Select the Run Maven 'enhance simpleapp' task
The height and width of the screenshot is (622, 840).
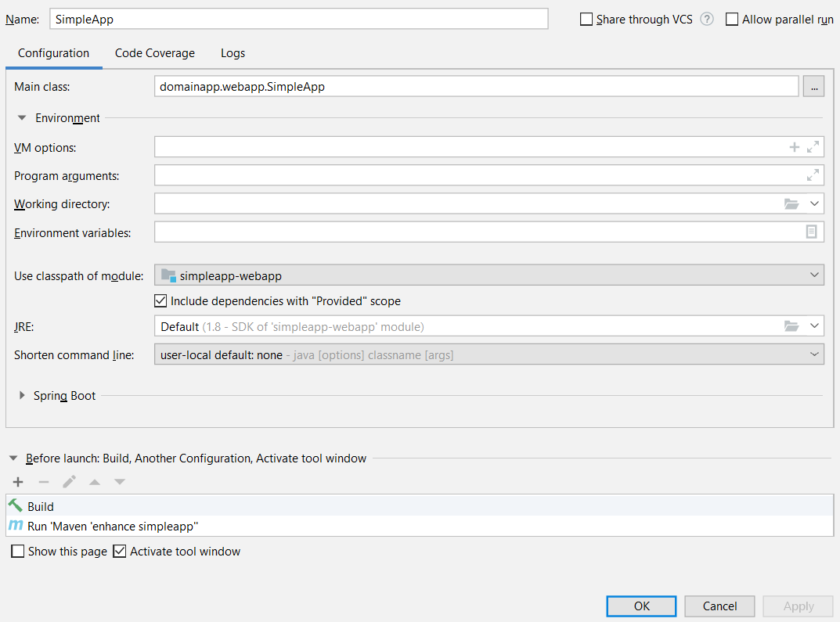point(113,527)
